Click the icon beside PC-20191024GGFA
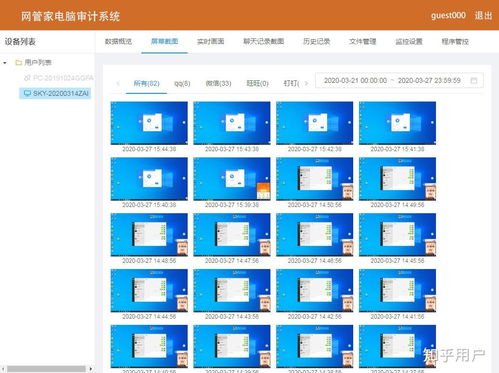 tap(27, 78)
